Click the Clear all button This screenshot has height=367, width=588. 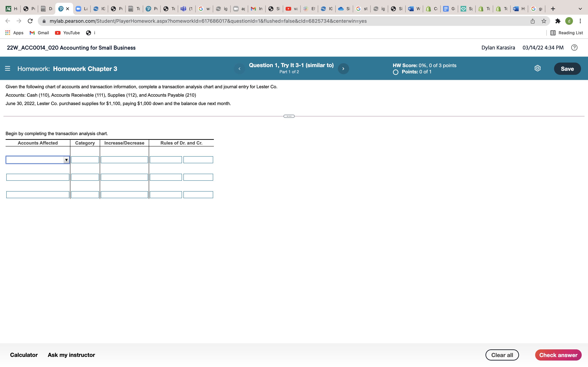coord(502,355)
